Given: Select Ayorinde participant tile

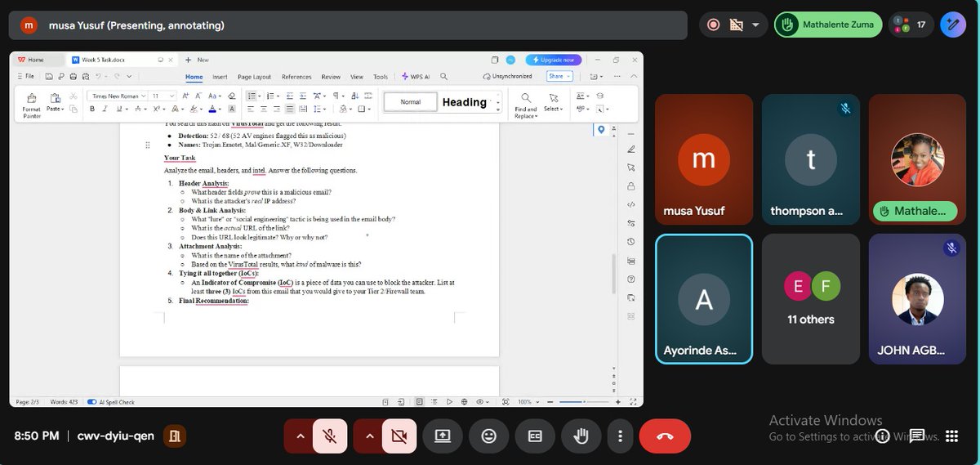Looking at the screenshot, I should coord(704,299).
